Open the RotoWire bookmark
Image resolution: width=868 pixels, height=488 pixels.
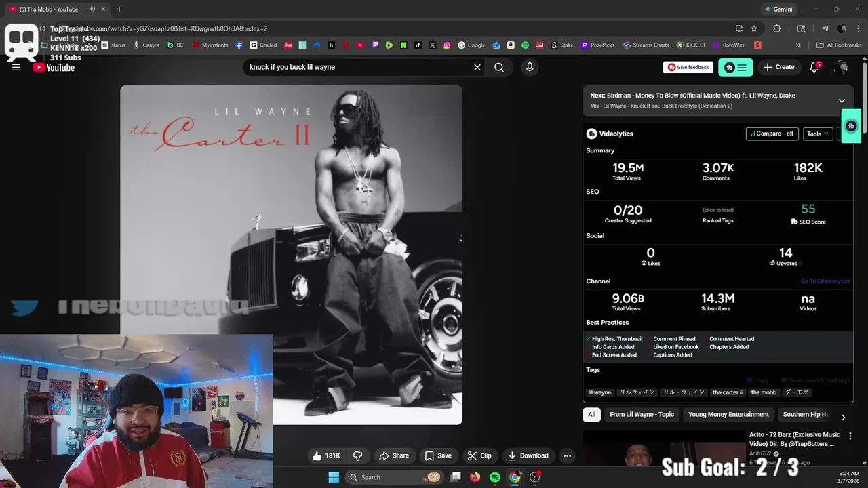click(730, 45)
